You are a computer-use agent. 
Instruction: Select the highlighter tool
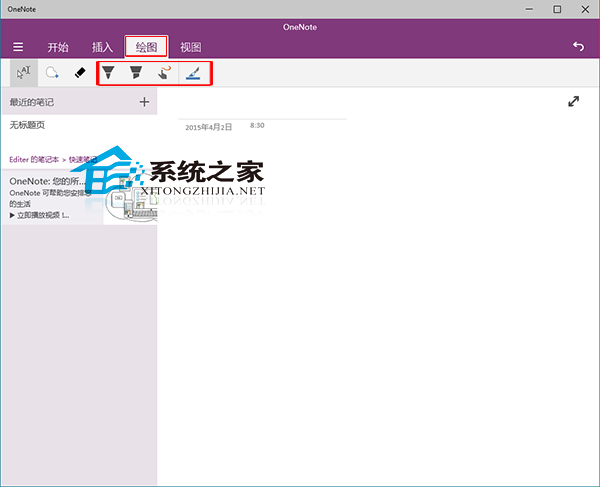[136, 72]
